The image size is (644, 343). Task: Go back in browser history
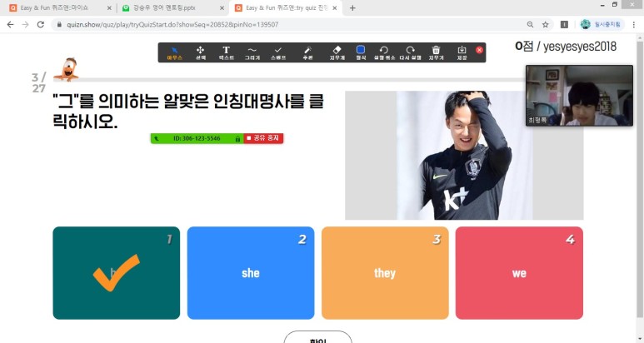coord(10,25)
